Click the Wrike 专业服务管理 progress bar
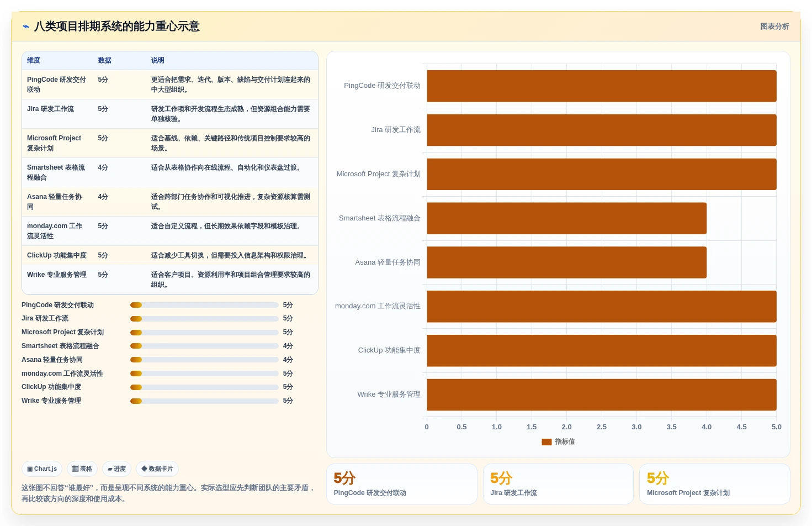This screenshot has height=526, width=812. [x=204, y=401]
